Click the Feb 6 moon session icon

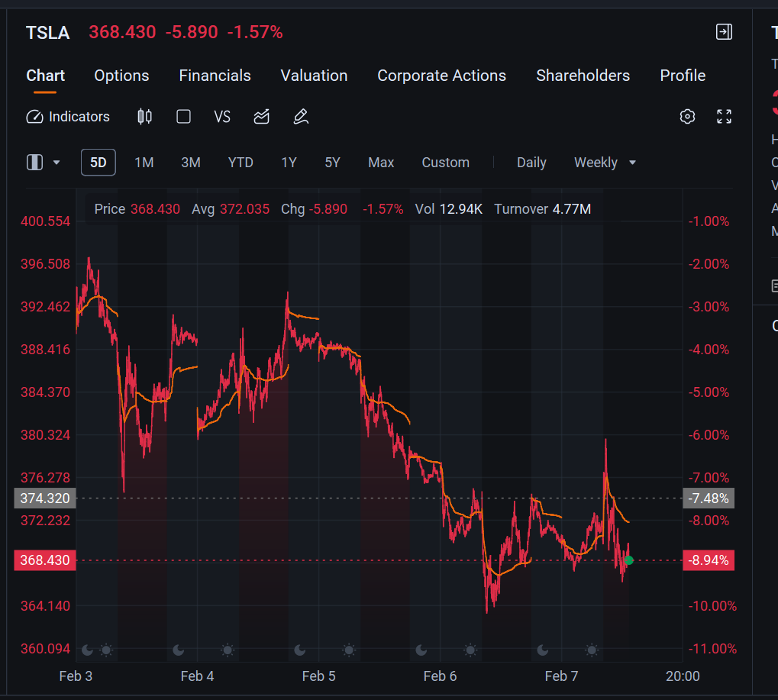[x=421, y=650]
